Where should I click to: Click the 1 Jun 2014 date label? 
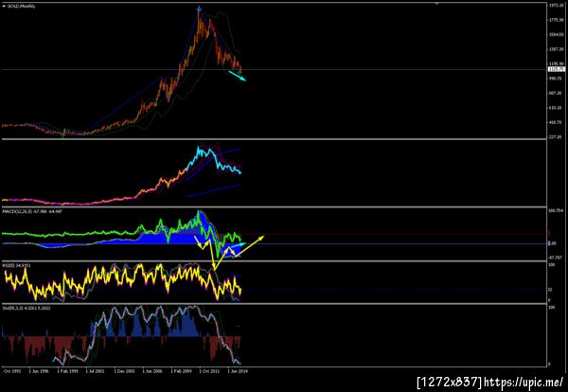[x=238, y=371]
